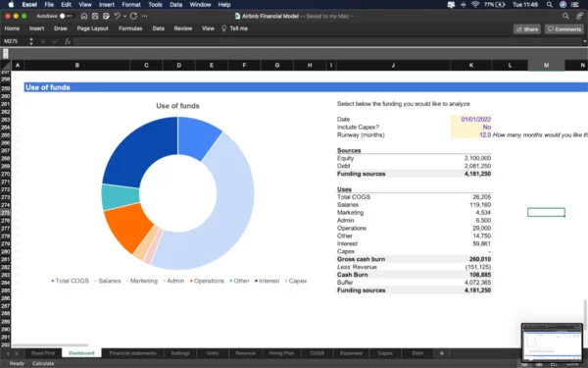Image resolution: width=588 pixels, height=368 pixels.
Task: Click the Tell me lightbulb search
Action: click(234, 28)
